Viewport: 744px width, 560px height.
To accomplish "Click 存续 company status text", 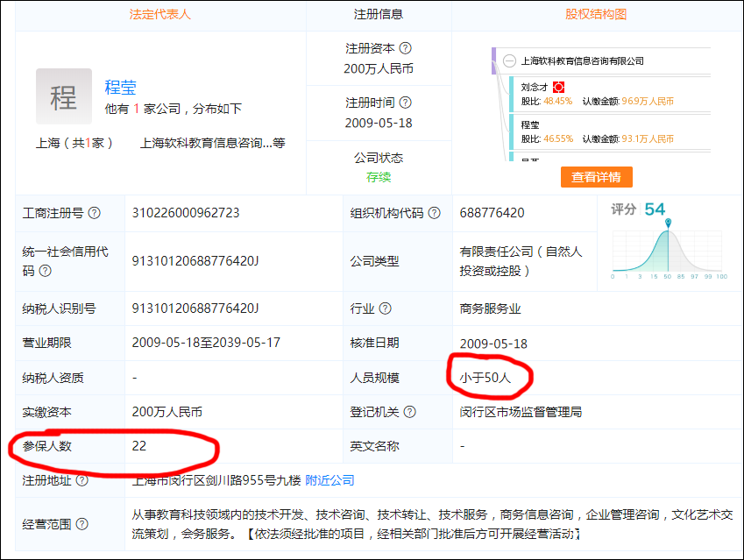I will click(x=379, y=177).
